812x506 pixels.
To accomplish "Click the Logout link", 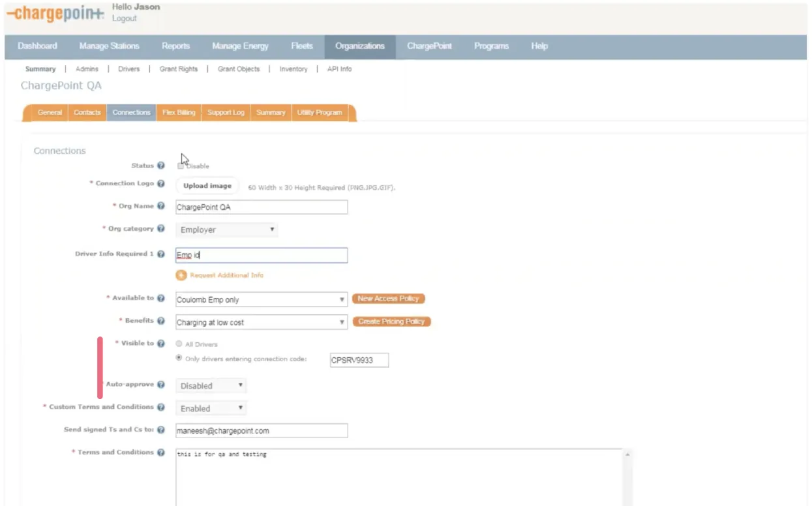I will [x=124, y=18].
